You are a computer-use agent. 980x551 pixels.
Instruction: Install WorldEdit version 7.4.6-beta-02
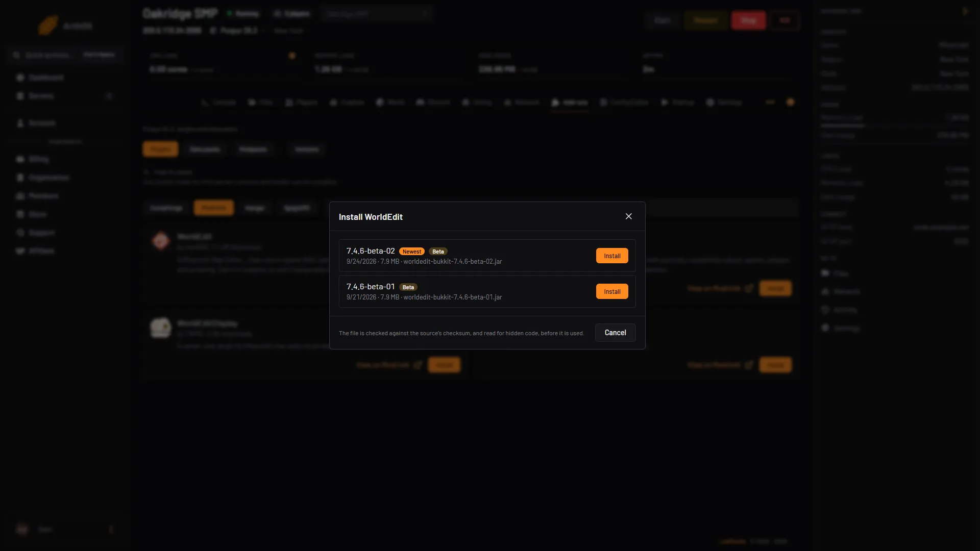(612, 256)
